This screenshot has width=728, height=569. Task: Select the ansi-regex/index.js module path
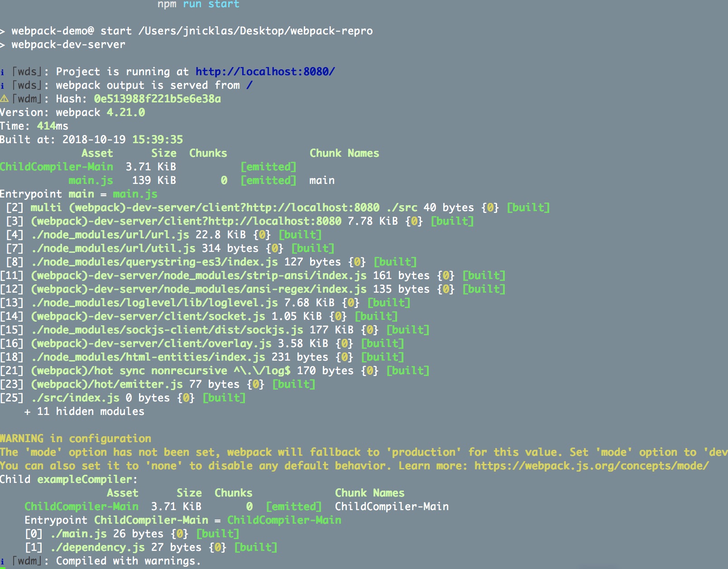pos(199,289)
